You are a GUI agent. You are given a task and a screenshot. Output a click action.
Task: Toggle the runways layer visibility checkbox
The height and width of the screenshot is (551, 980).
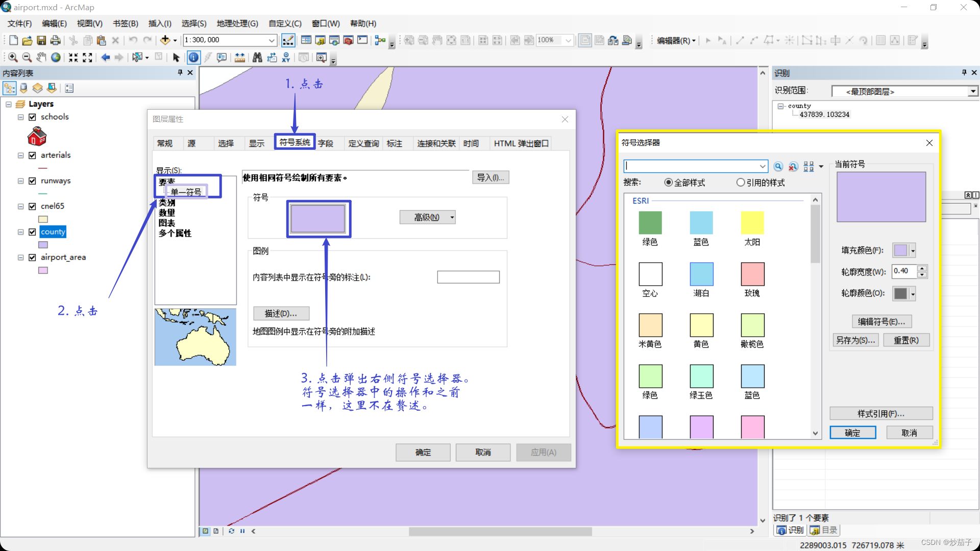pos(33,181)
